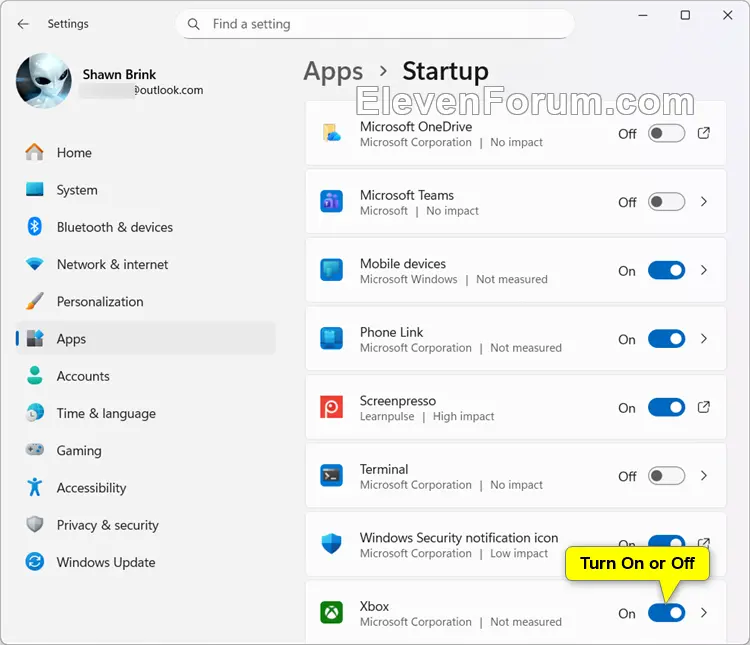Viewport: 750px width, 645px height.
Task: Click the Startup breadcrumb heading
Action: tap(445, 71)
